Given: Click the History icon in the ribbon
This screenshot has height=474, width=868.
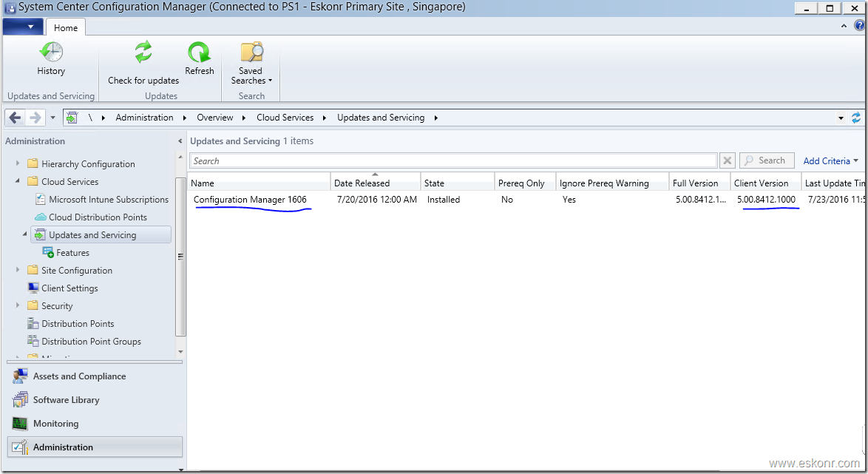Looking at the screenshot, I should click(x=51, y=59).
